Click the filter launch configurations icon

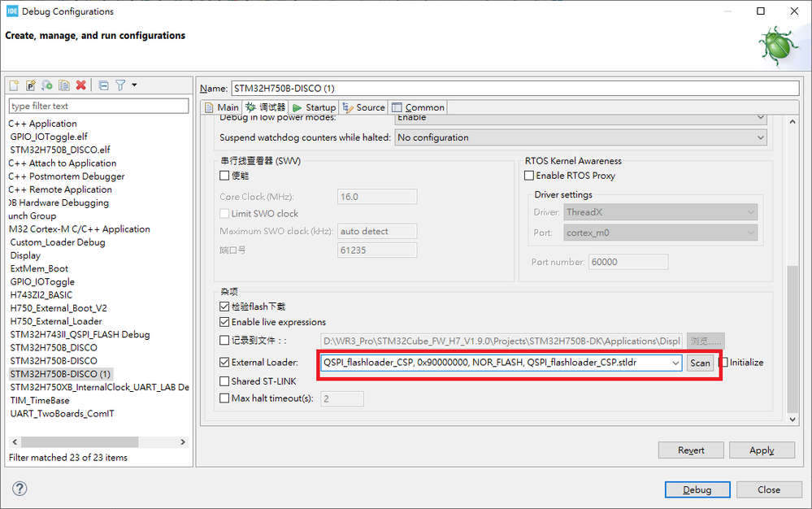(x=120, y=85)
